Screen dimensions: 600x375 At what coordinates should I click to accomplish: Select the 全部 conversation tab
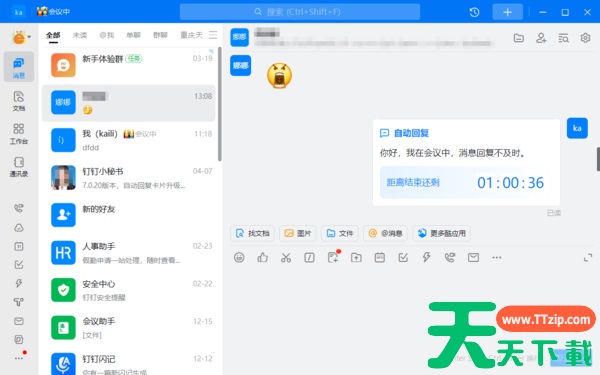pos(53,35)
